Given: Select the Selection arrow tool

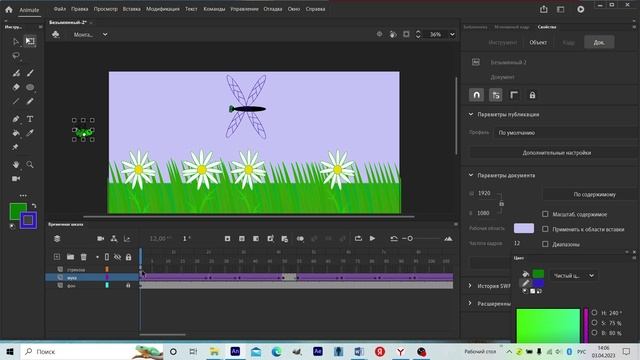Looking at the screenshot, I should coord(16,41).
